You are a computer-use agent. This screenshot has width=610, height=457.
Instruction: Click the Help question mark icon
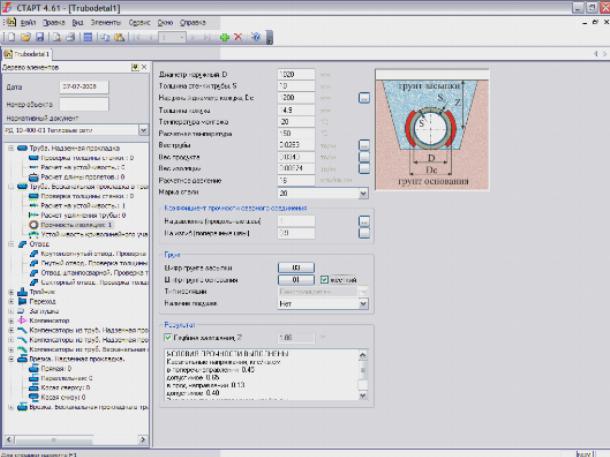pos(256,36)
